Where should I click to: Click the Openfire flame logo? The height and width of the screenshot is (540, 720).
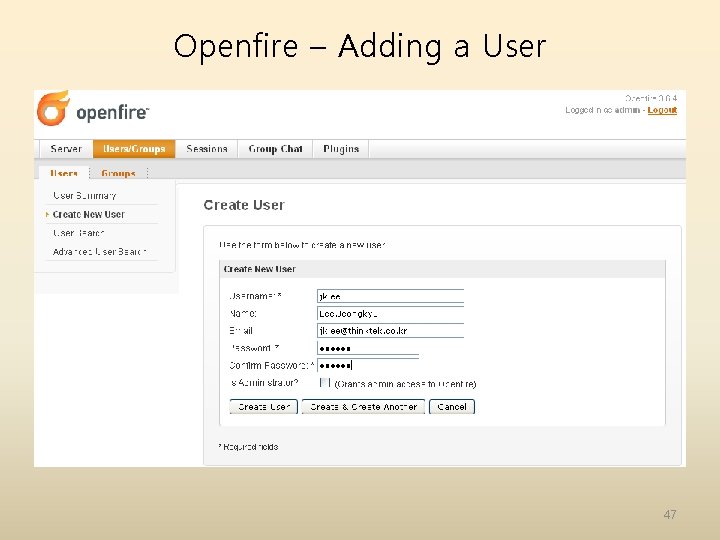[x=54, y=108]
